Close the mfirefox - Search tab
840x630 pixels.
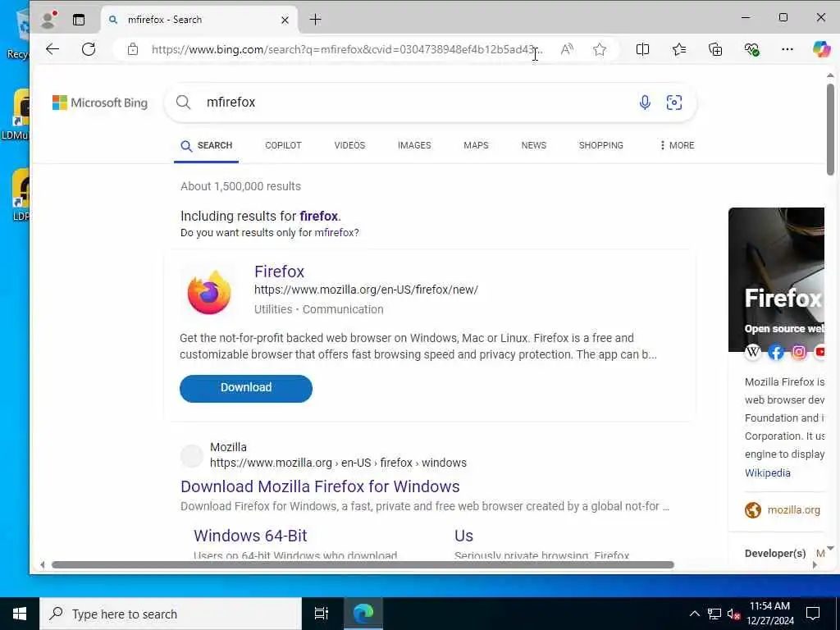coord(285,20)
